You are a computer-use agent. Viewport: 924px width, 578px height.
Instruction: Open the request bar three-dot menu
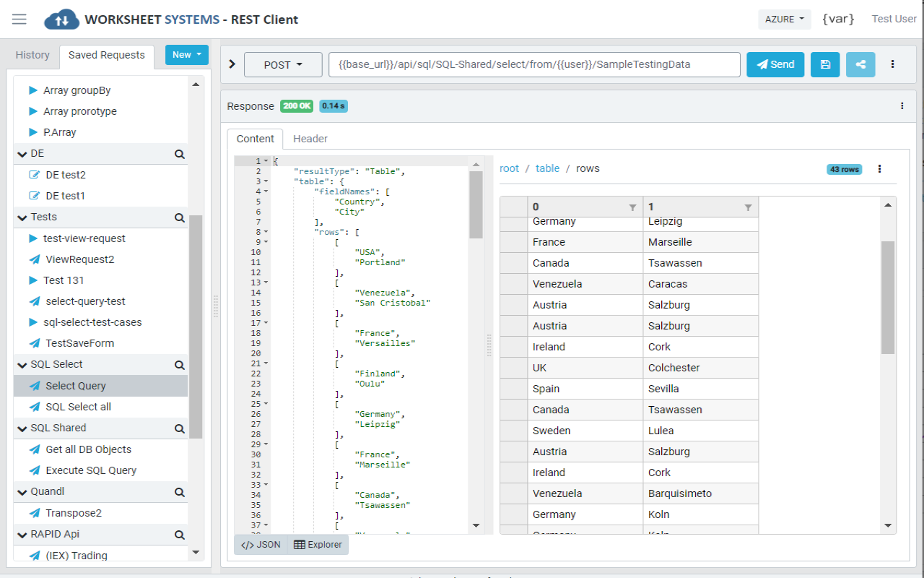[x=893, y=64]
